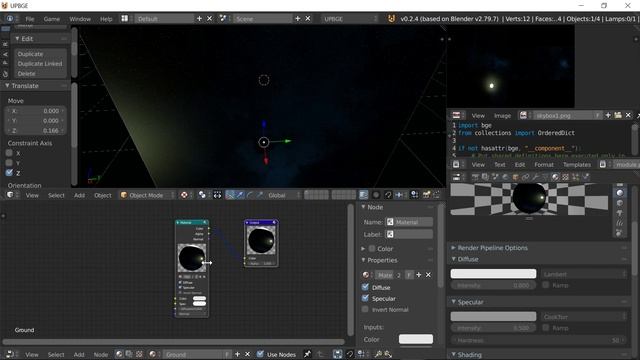The width and height of the screenshot is (640, 360).
Task: Open the File menu
Action: 30,19
